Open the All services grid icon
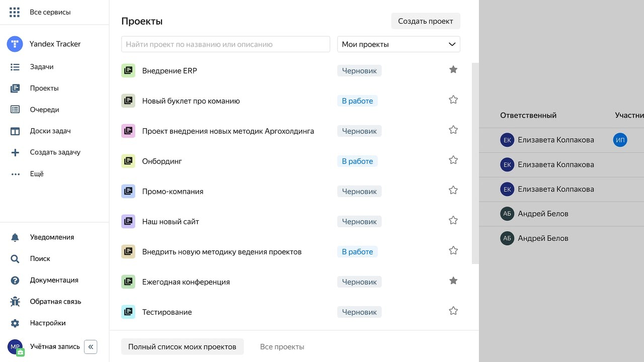The image size is (644, 362). pos(15,12)
